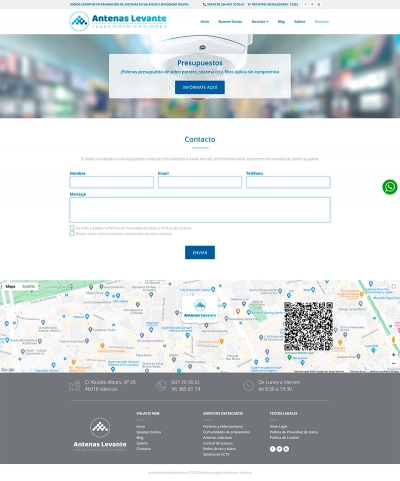Open Instagram icon in the footer
This screenshot has width=400, height=481.
pyautogui.click(x=286, y=449)
